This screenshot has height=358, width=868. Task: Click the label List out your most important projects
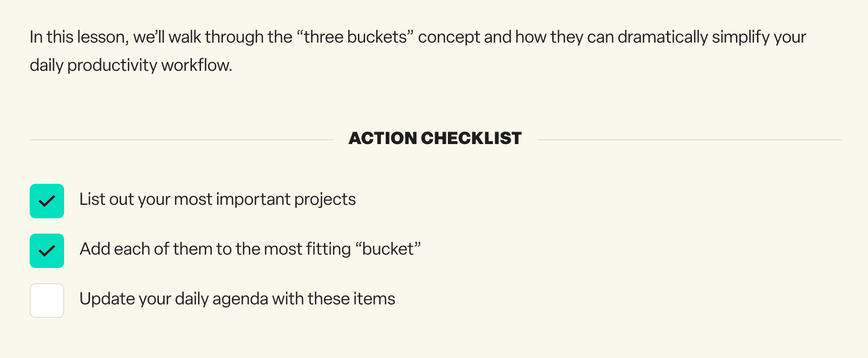pyautogui.click(x=218, y=199)
